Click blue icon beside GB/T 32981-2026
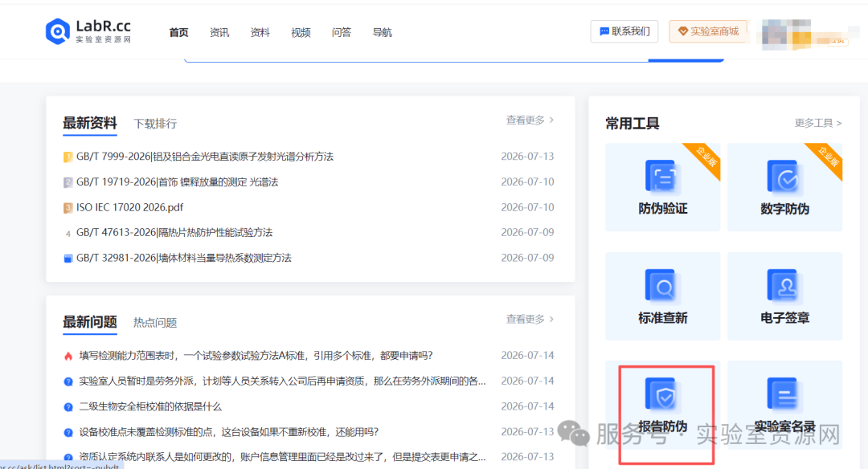Screen dimensions: 868x469 click(68, 259)
